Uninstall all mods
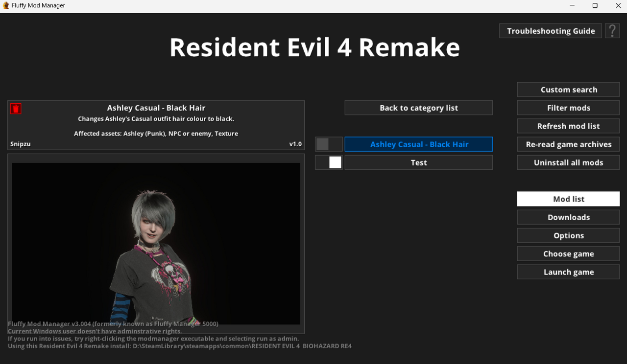This screenshot has width=627, height=364. (568, 162)
